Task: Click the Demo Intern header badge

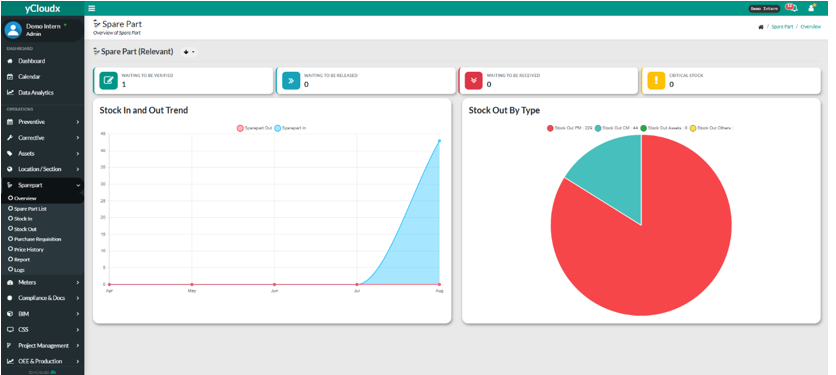Action: click(x=764, y=9)
